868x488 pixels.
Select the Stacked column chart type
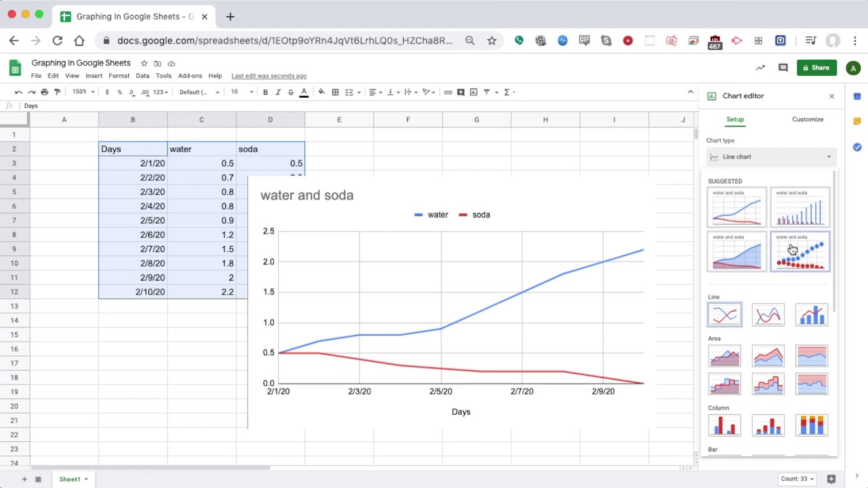(768, 425)
